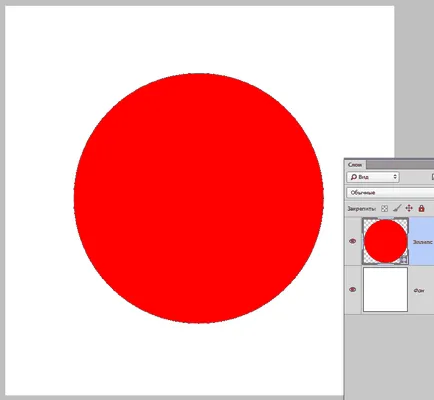This screenshot has height=400, width=434.
Task: Click white canvas area above the circle
Action: tap(199, 38)
